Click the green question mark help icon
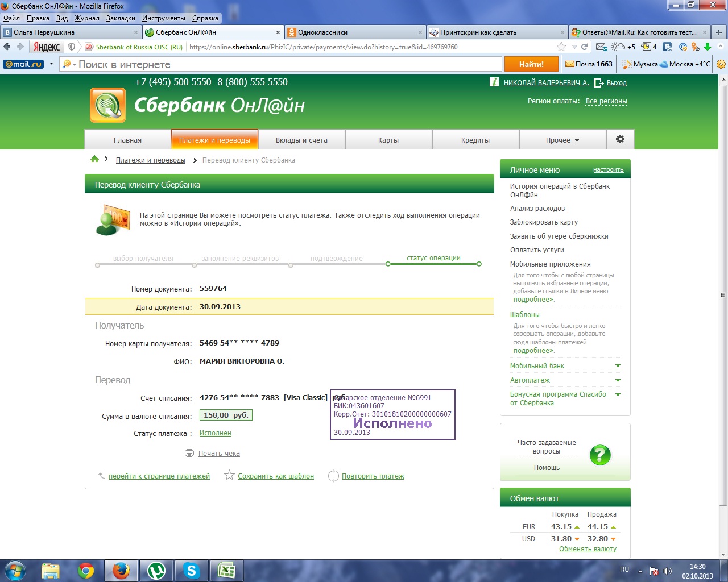728x582 pixels. point(600,455)
